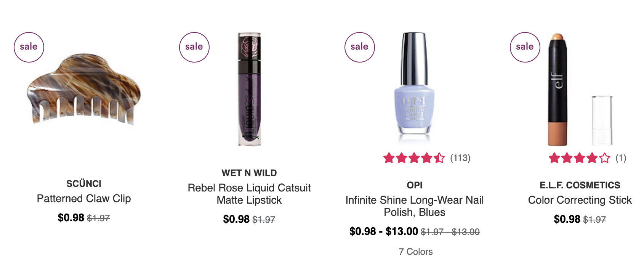The image size is (644, 270).
Task: Click the sale badge on Scünci claw clip
Action: point(29,47)
